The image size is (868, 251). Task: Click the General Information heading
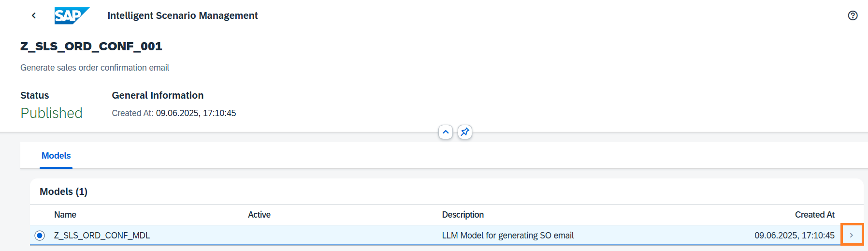pyautogui.click(x=158, y=95)
